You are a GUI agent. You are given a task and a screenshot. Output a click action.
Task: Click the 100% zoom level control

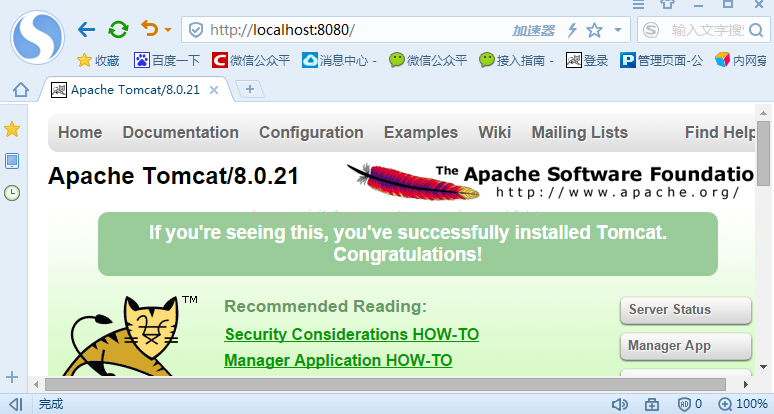pos(743,404)
